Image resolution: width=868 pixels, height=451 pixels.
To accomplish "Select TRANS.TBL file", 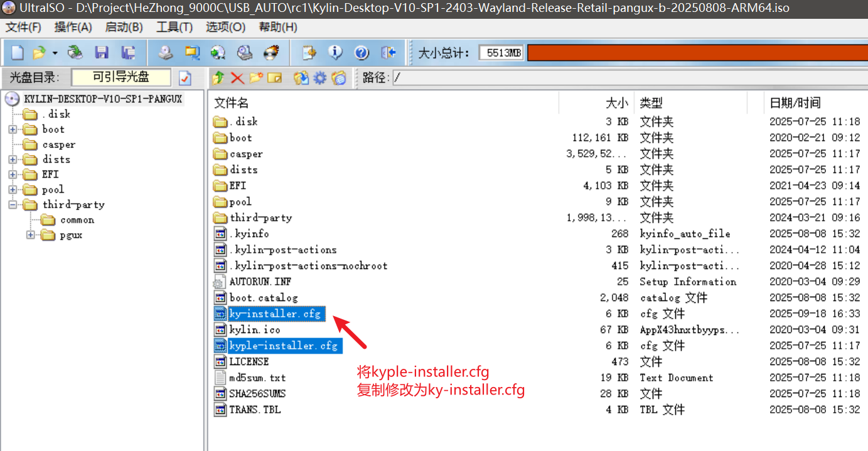I will pos(255,410).
